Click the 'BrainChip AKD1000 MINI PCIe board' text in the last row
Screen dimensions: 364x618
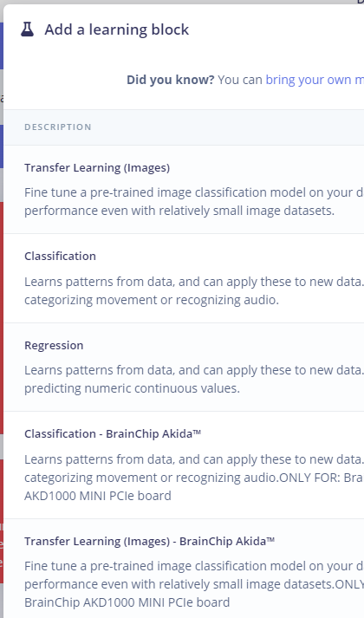(x=127, y=602)
